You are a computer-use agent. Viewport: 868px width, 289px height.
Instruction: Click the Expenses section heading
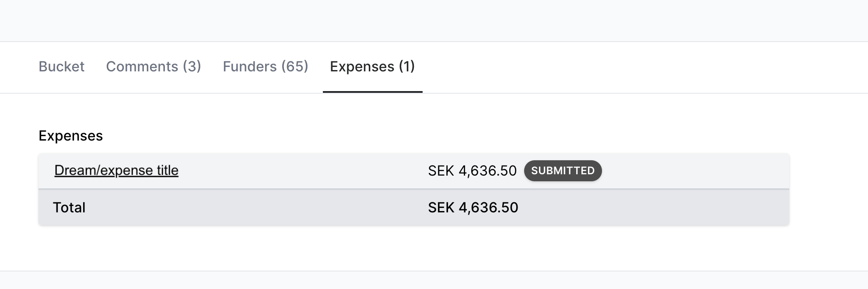tap(71, 136)
